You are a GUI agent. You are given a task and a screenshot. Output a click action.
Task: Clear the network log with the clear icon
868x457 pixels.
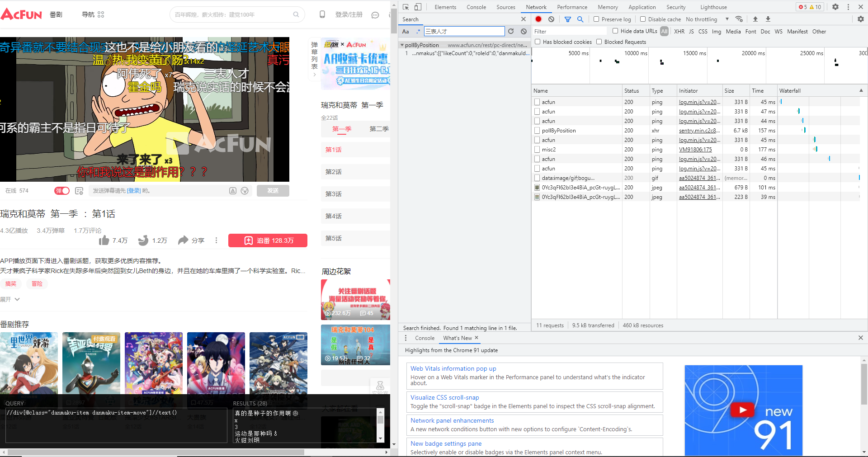tap(551, 19)
